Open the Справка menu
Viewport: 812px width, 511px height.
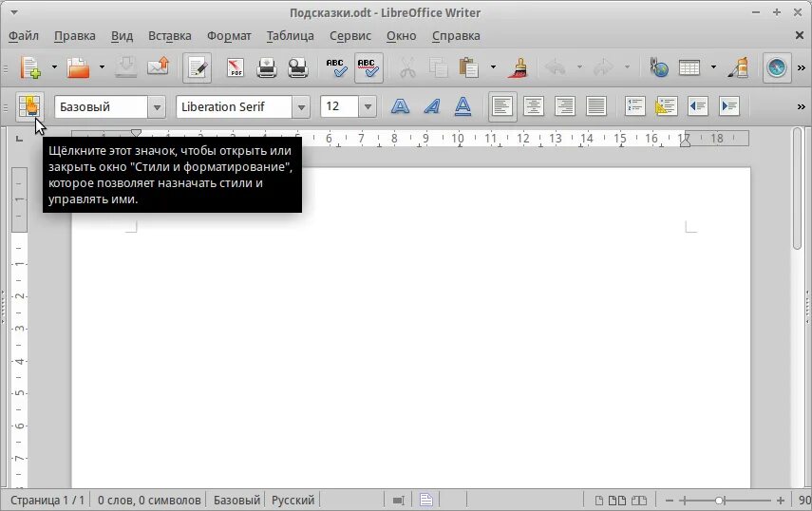click(456, 36)
